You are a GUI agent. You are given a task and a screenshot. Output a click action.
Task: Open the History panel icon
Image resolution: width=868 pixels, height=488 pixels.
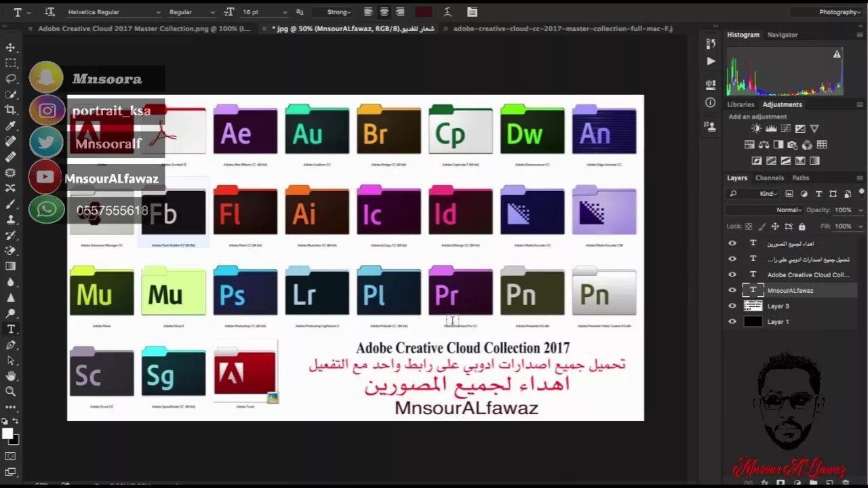tap(711, 44)
